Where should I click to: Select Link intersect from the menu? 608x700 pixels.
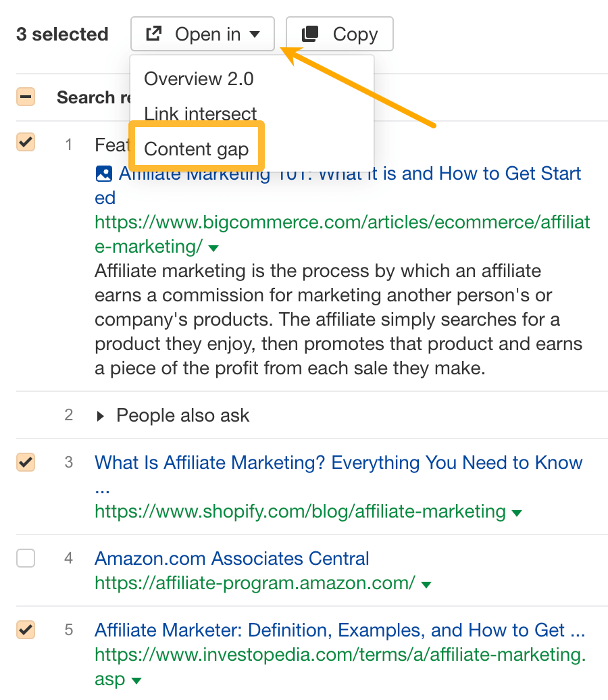(x=200, y=114)
